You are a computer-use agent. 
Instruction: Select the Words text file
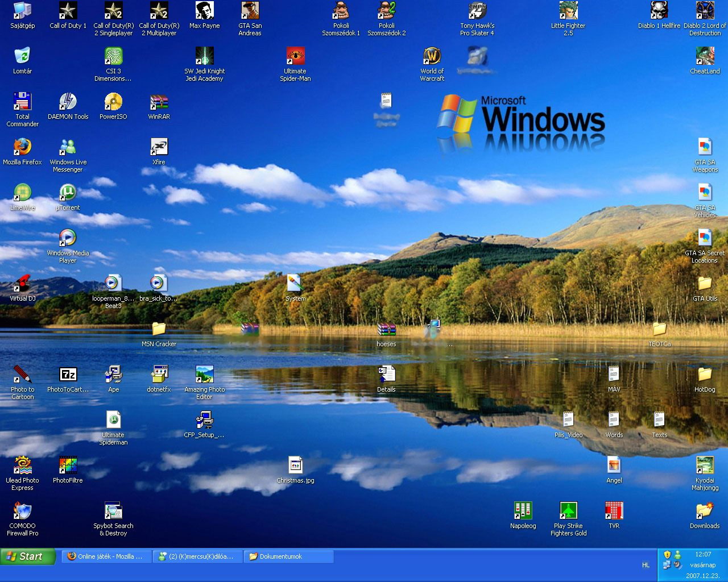pyautogui.click(x=614, y=425)
